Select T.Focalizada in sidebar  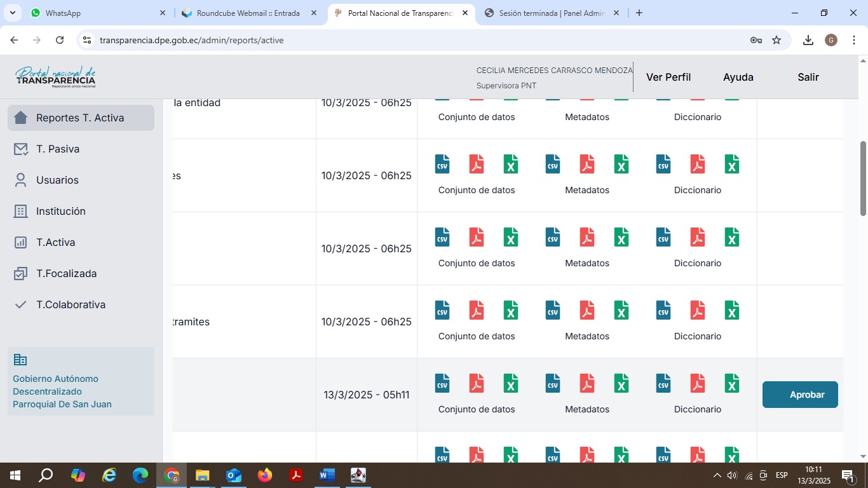(66, 273)
